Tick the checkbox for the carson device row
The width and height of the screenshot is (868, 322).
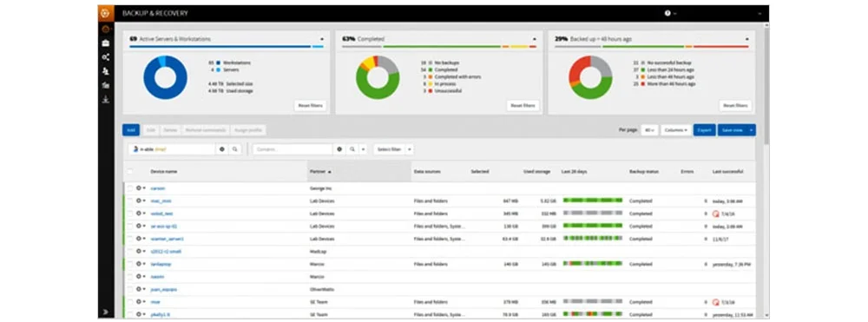(130, 188)
